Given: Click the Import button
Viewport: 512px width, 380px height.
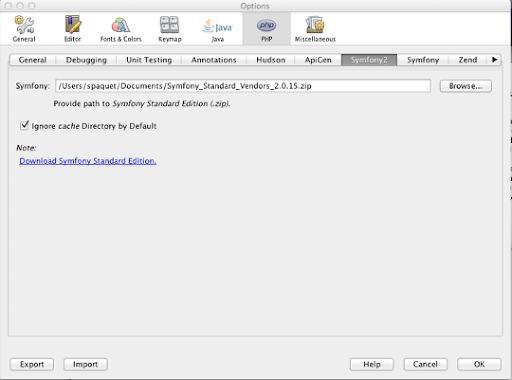Looking at the screenshot, I should (x=86, y=364).
